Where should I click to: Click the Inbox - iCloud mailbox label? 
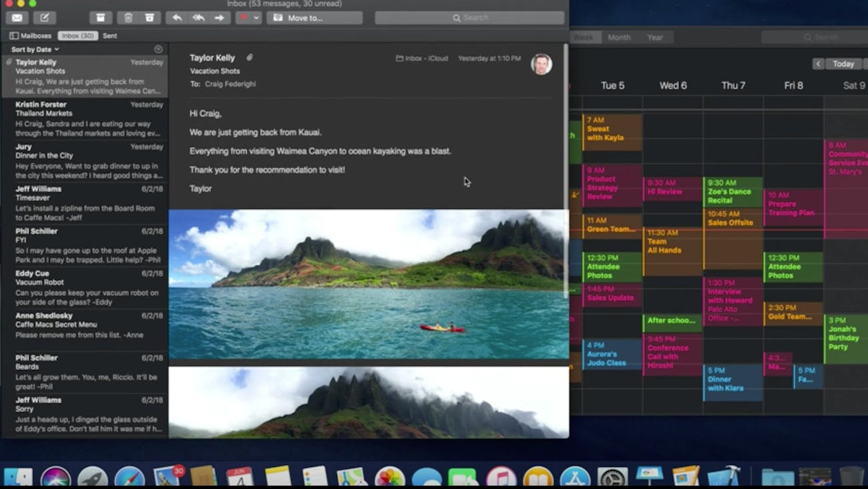click(422, 59)
